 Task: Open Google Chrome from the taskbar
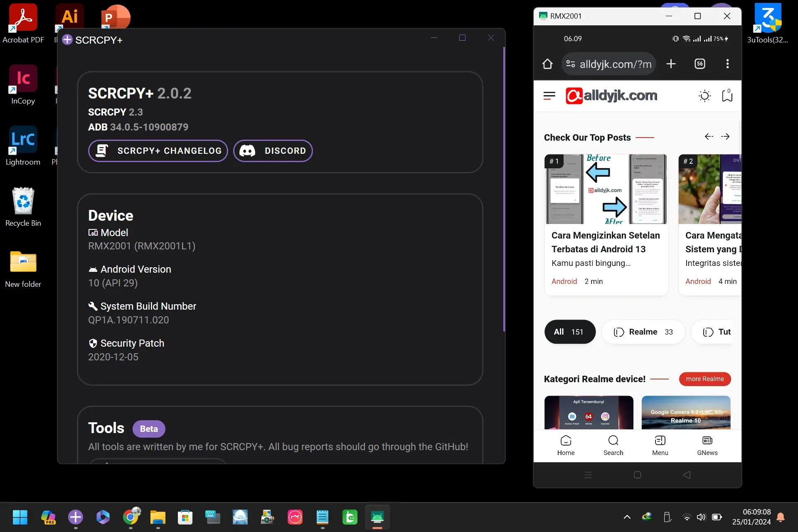(x=131, y=517)
